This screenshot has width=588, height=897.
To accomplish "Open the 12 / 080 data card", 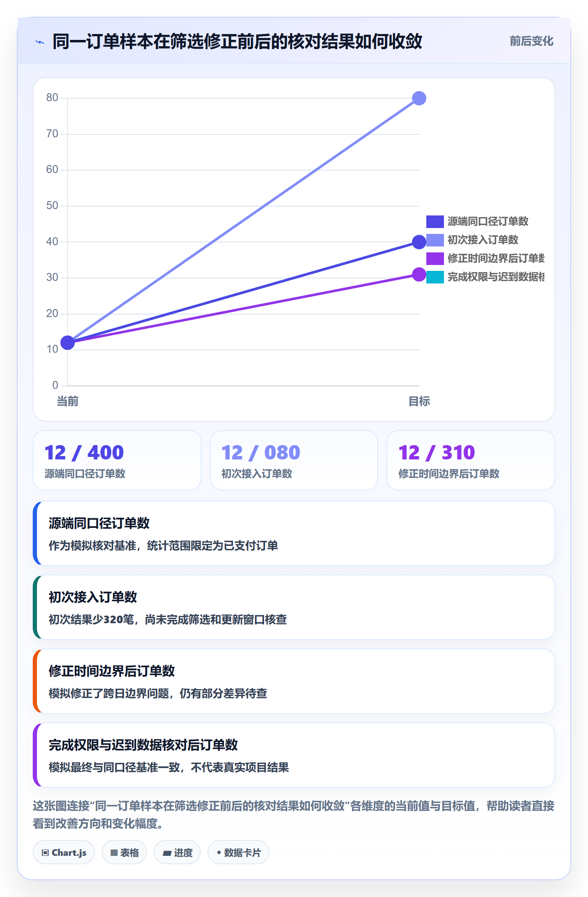I will 294,460.
